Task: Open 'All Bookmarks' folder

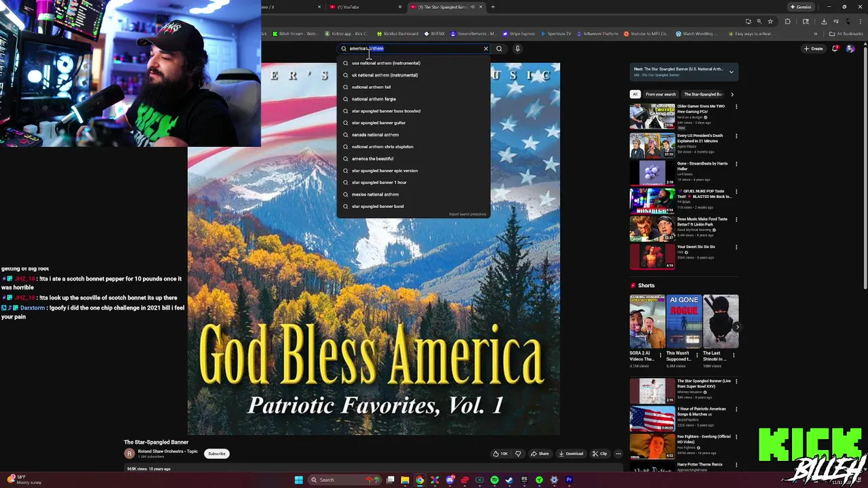Action: (846, 34)
